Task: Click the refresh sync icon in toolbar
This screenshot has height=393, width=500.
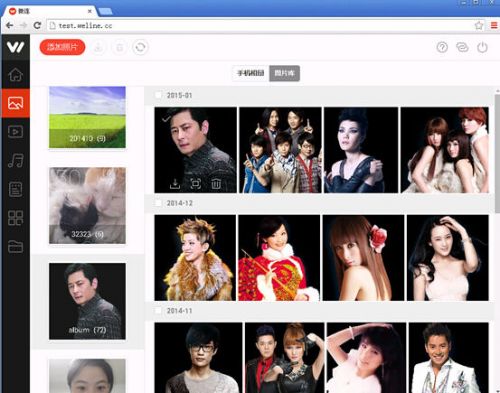Action: 140,47
